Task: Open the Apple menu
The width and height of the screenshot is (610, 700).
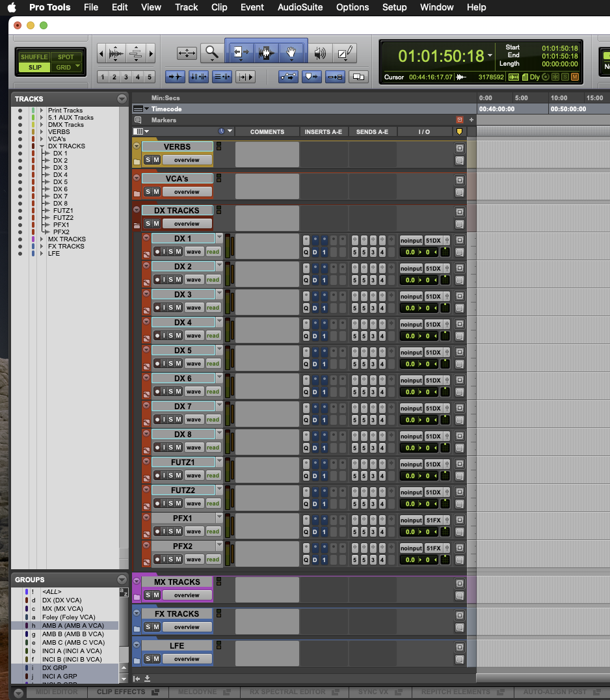Action: (12, 7)
